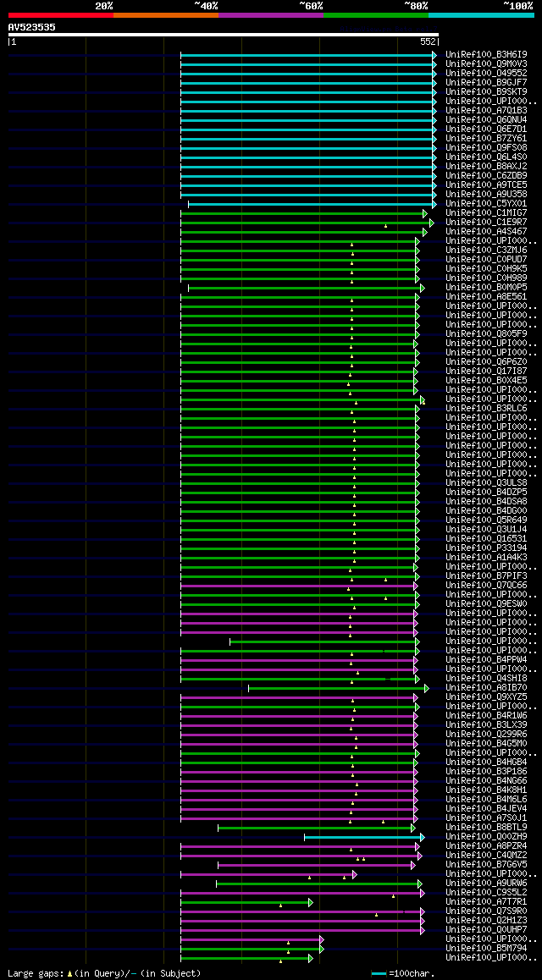Open the UniRef100_Q9FS08 hit label

click(x=486, y=147)
